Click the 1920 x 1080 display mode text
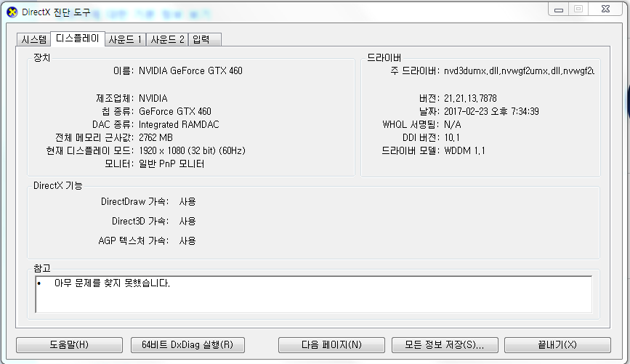 [192, 150]
